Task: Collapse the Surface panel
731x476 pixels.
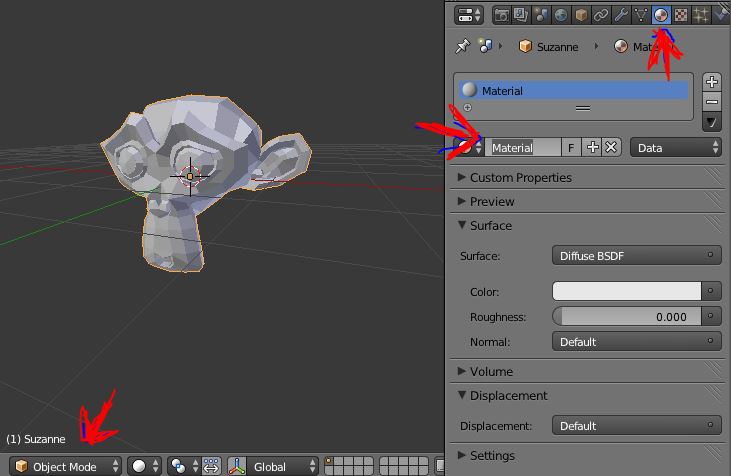Action: [x=485, y=226]
